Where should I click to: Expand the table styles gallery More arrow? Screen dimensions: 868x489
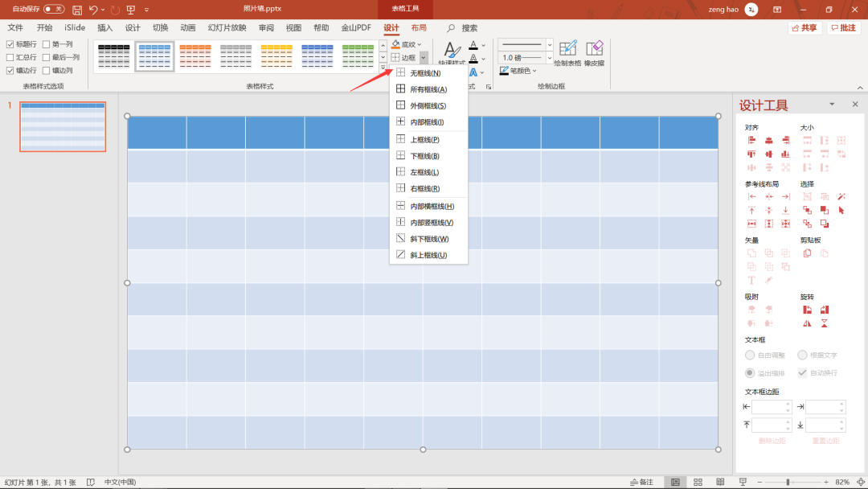[383, 68]
